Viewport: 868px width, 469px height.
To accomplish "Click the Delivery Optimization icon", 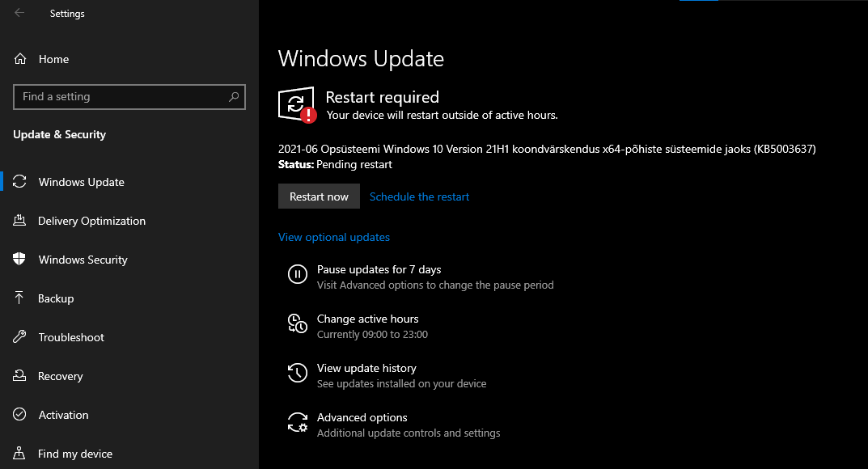I will [x=19, y=220].
